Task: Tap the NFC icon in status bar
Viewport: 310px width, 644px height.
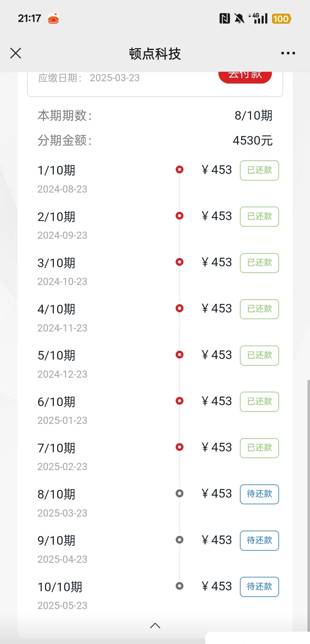Action: (224, 19)
